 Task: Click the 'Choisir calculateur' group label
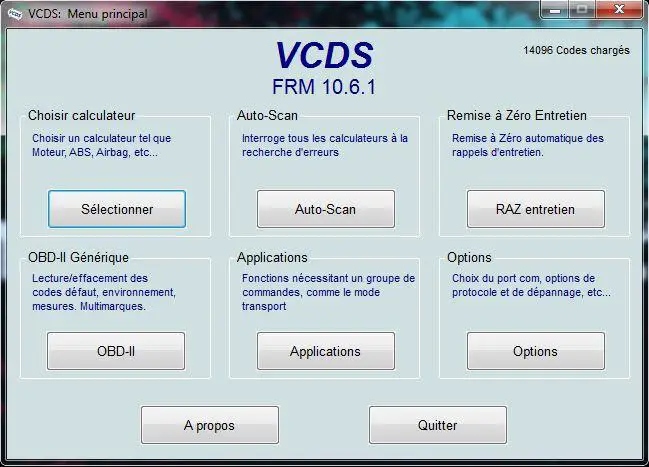click(82, 115)
